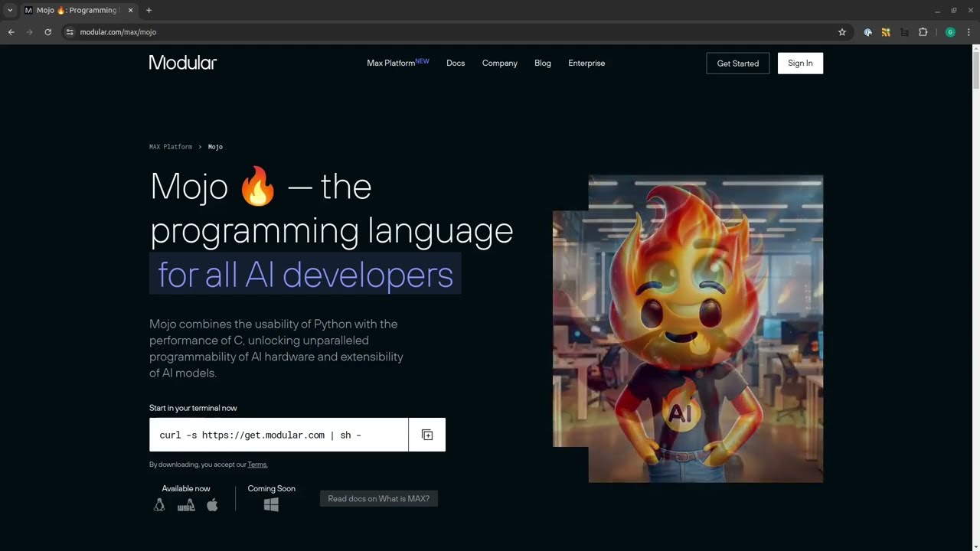Open the Company nav menu
This screenshot has height=551, width=980.
(x=499, y=64)
